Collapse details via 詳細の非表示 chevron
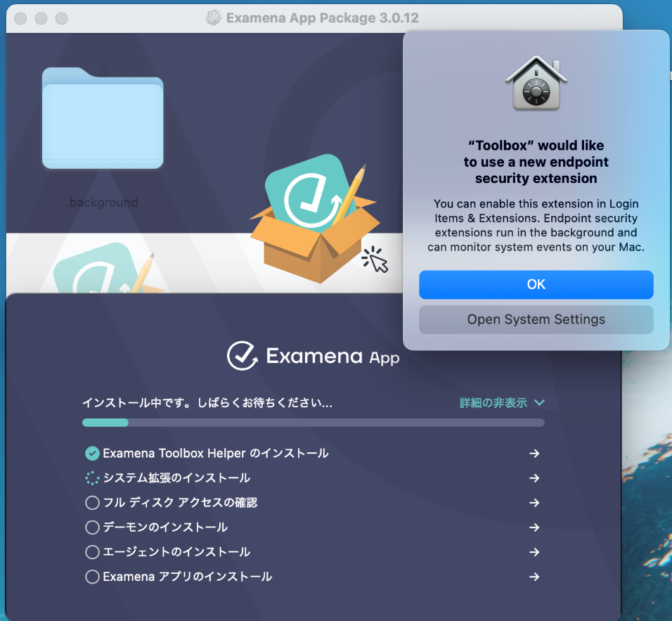Screen dimensions: 672x621 point(540,403)
